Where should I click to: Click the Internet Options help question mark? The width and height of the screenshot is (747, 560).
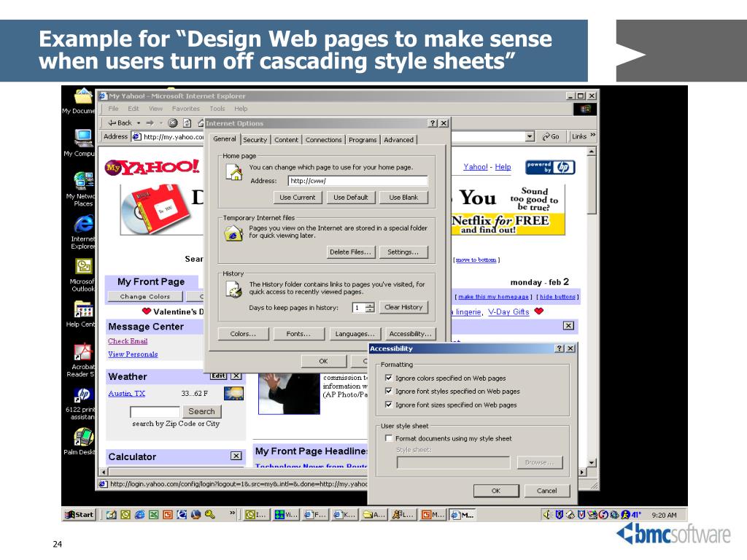(x=433, y=123)
